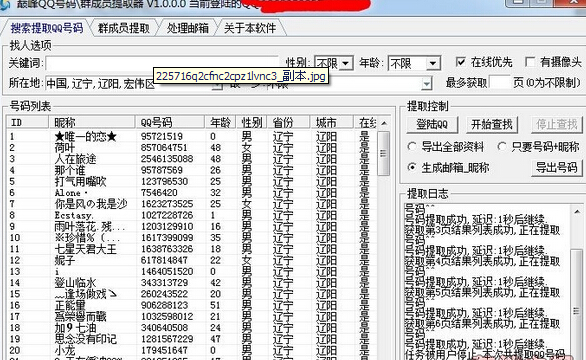Enable the 在线优先 checkbox
The image size is (586, 360).
[x=460, y=62]
